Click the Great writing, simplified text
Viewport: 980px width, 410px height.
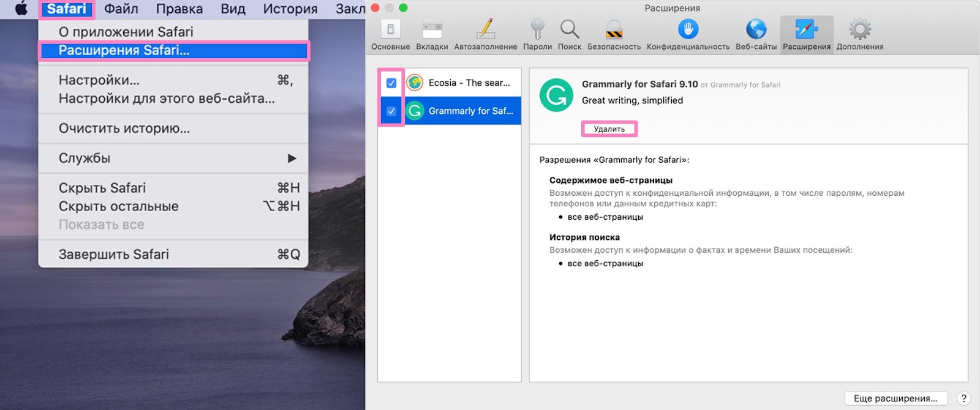coord(632,100)
